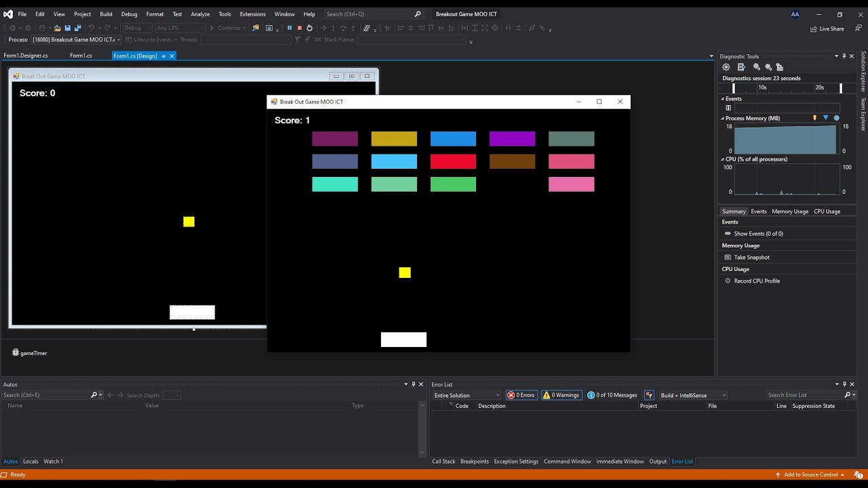Click Take Snapshot under Memory Usage
This screenshot has height=488, width=868.
tap(753, 257)
